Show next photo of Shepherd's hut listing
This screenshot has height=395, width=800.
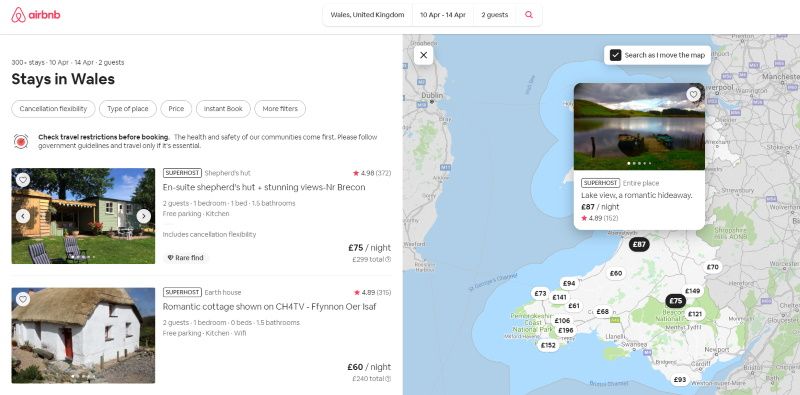pyautogui.click(x=143, y=216)
